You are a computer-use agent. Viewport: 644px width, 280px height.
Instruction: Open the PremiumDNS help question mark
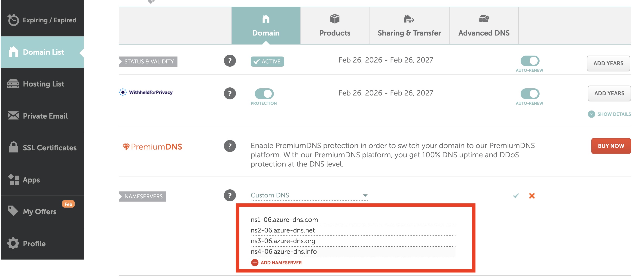coord(230,146)
